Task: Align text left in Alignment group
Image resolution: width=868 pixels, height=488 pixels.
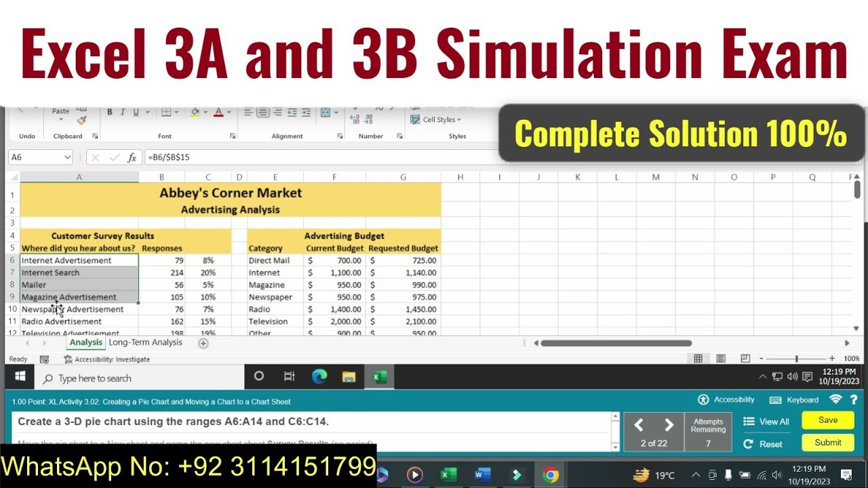Action: click(248, 112)
